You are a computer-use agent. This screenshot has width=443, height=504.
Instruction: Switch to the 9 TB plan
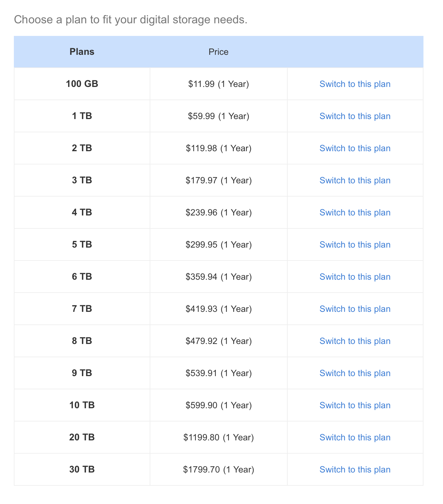click(x=355, y=373)
